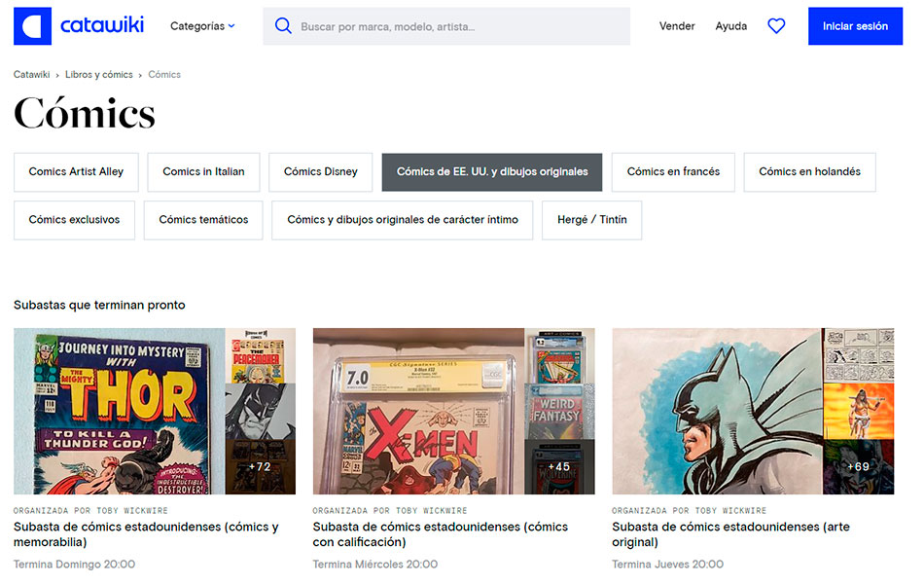The height and width of the screenshot is (584, 924).
Task: Open the +72 more images thumbnail
Action: click(x=261, y=466)
